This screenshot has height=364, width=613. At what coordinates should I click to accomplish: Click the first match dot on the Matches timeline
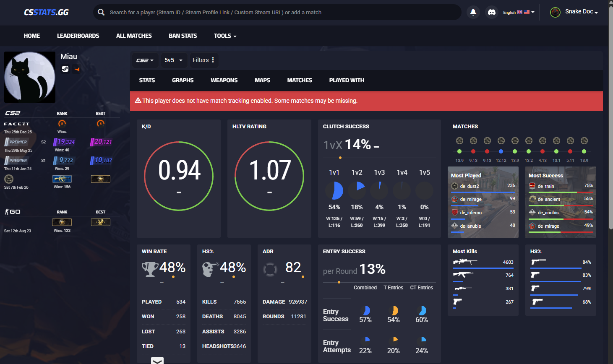(460, 152)
